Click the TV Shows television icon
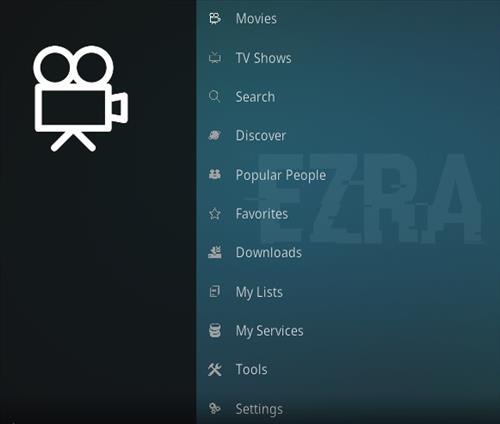 coord(215,58)
